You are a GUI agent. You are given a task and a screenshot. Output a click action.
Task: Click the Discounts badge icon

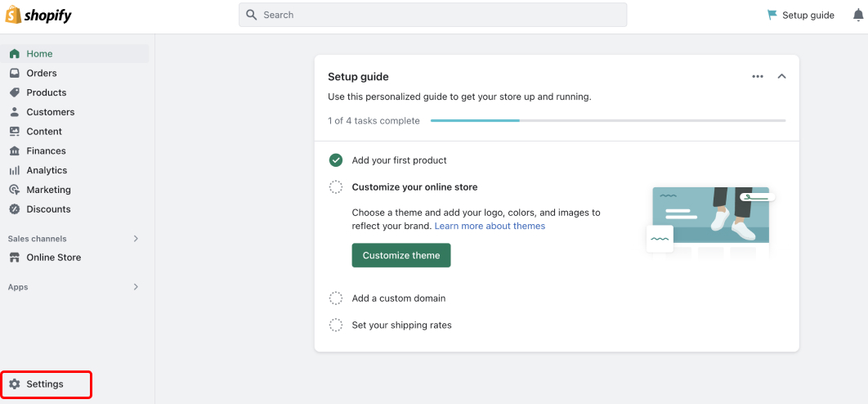[x=15, y=209]
